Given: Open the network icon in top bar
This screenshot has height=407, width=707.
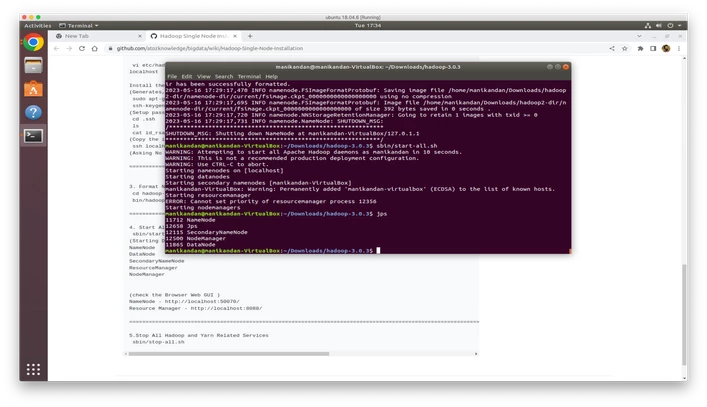Looking at the screenshot, I should click(647, 26).
